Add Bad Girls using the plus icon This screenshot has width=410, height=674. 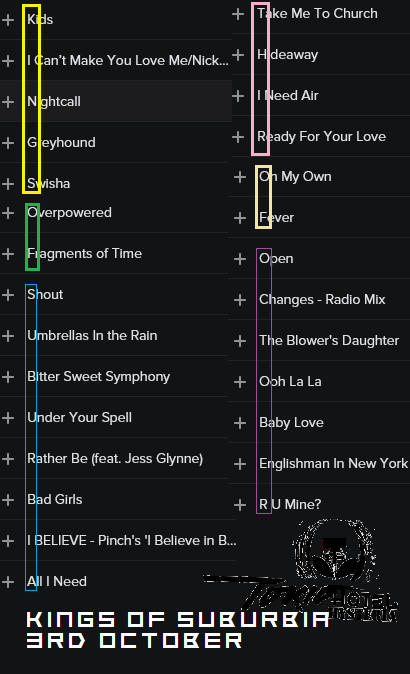[x=8, y=500]
